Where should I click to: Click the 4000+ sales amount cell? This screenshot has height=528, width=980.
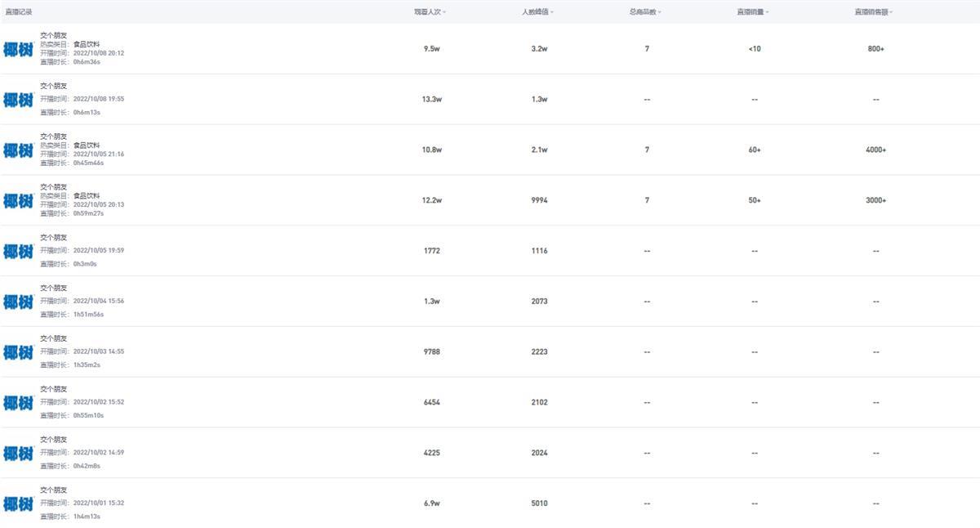pyautogui.click(x=875, y=150)
